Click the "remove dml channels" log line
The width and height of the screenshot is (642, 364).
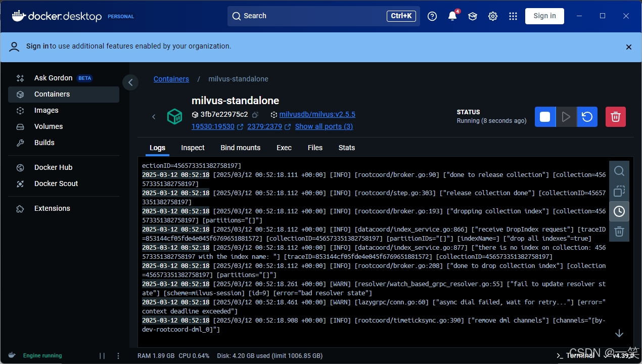pyautogui.click(x=374, y=325)
